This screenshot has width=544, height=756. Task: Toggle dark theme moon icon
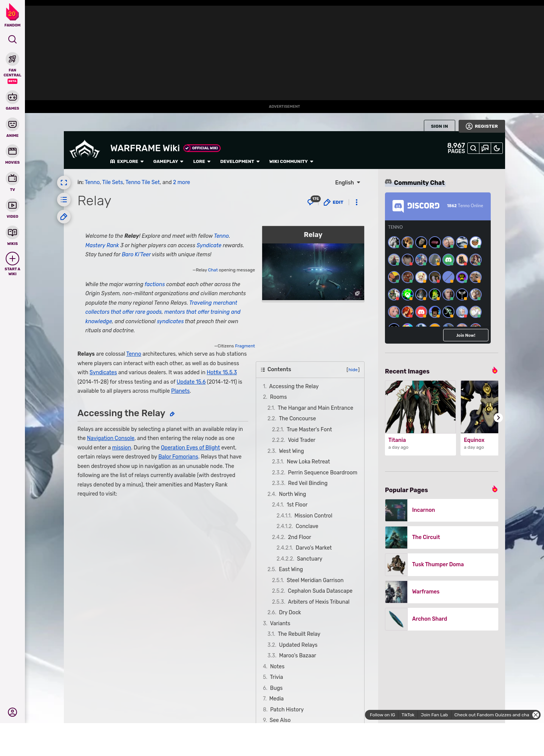497,149
